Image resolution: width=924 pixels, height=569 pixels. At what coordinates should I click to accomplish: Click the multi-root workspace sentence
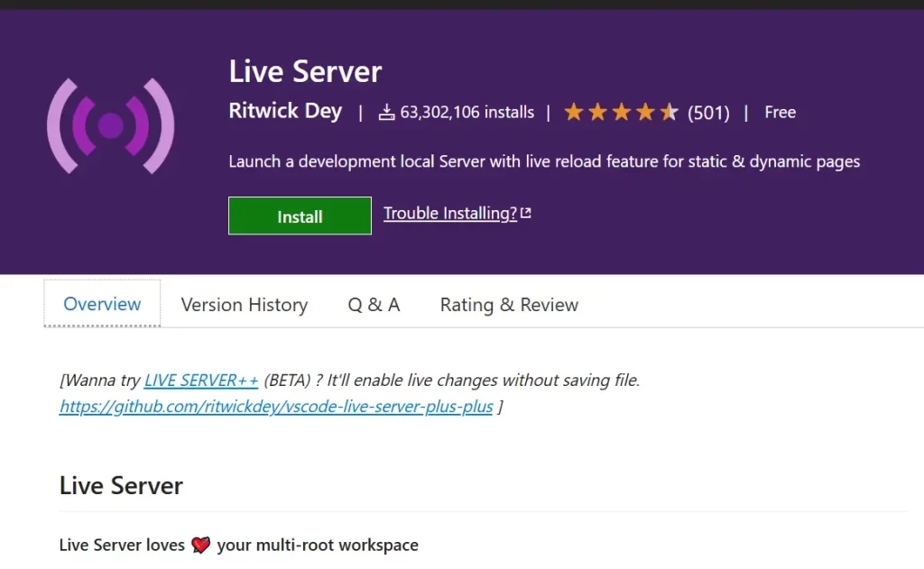coord(238,545)
